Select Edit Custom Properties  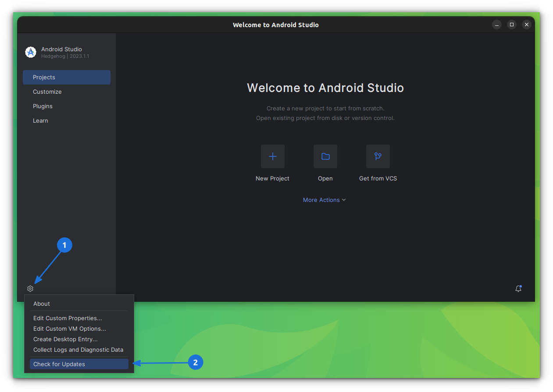67,318
